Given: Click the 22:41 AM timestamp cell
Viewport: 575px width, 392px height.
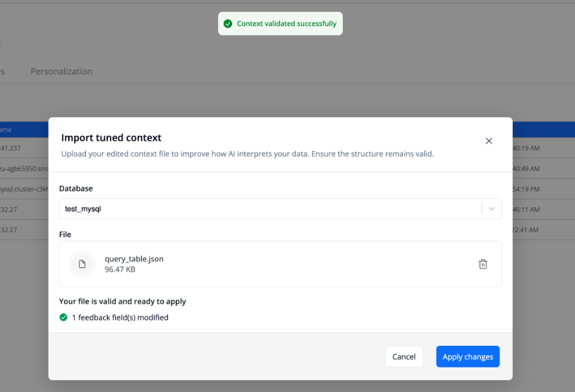Looking at the screenshot, I should pos(525,230).
